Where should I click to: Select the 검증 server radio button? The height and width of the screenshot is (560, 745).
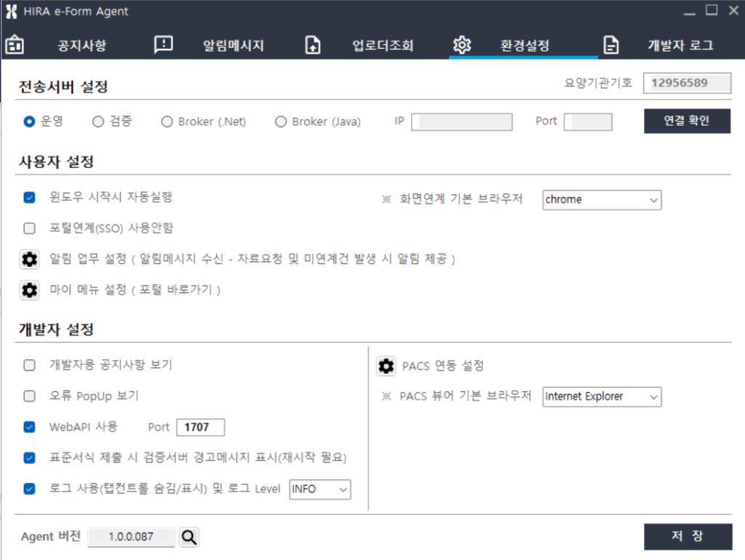coord(98,122)
